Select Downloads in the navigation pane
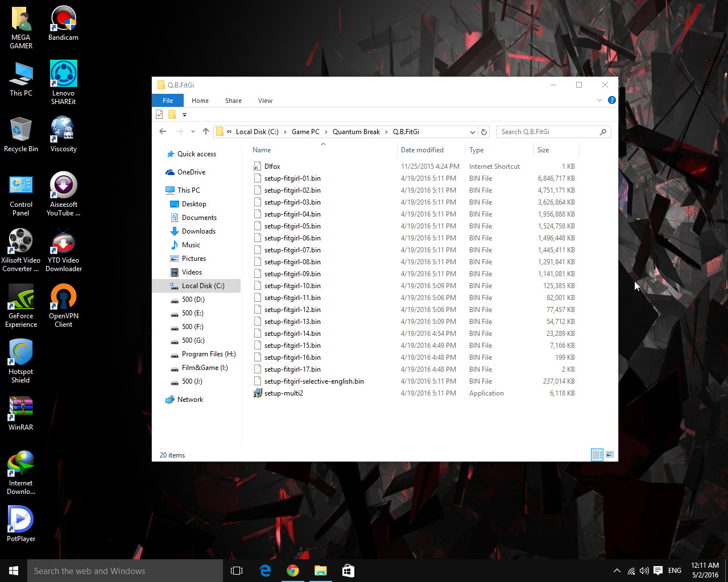 (x=198, y=231)
